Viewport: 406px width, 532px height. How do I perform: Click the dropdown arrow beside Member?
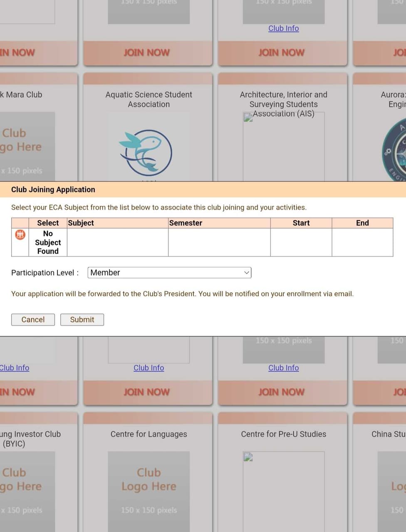pyautogui.click(x=247, y=273)
